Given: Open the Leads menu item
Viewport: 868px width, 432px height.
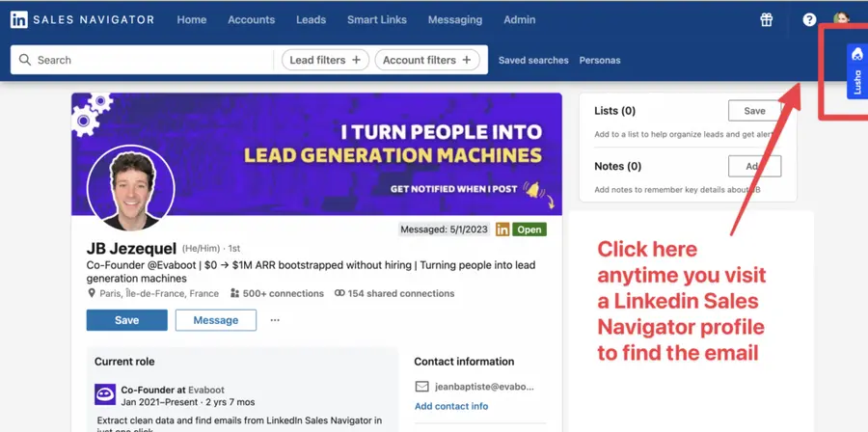Looking at the screenshot, I should point(312,20).
